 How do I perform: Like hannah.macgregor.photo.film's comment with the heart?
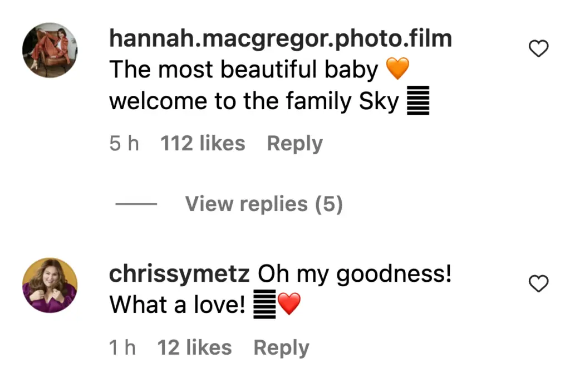coord(538,50)
